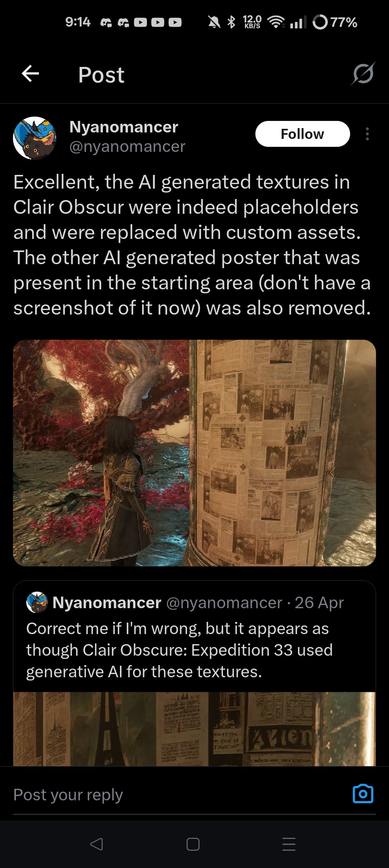Open the @nyanomancer handle link
Image resolution: width=389 pixels, height=868 pixels.
tap(127, 146)
